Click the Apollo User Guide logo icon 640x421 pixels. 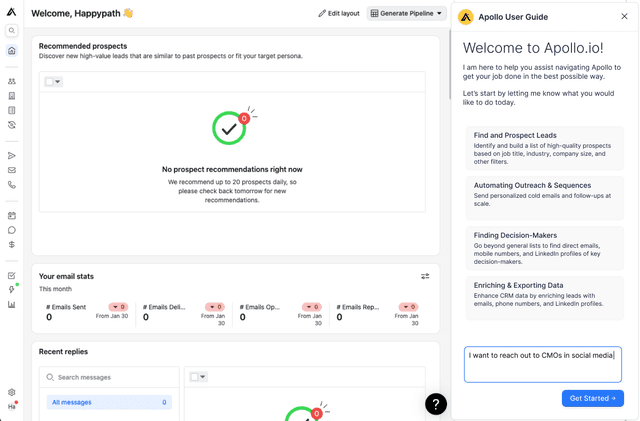(466, 17)
